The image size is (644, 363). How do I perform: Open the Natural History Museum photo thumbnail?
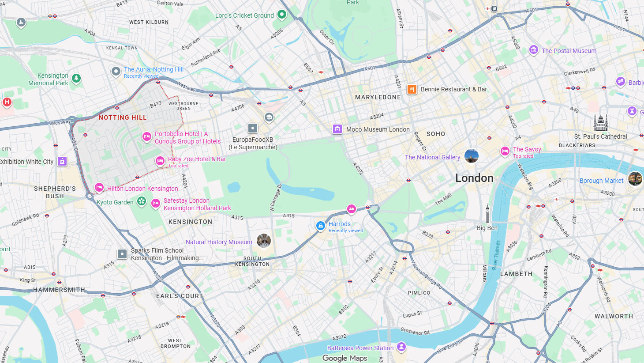pyautogui.click(x=264, y=241)
